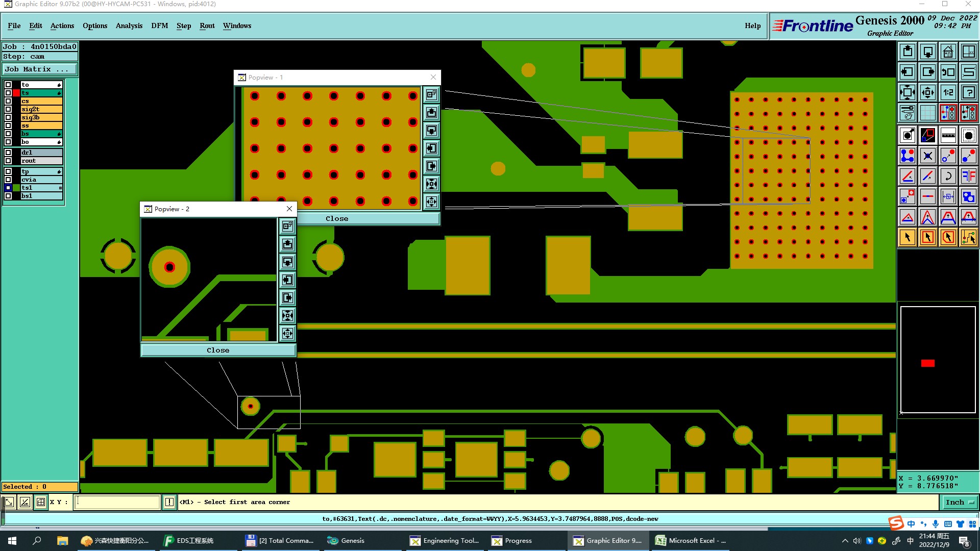Click the delete feature X icon
Screen dimensions: 980x551
(927, 156)
